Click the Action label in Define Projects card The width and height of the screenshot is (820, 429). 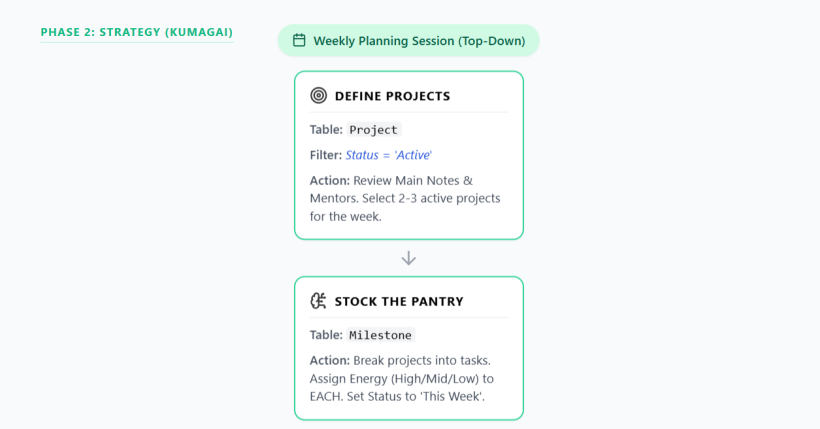tap(329, 180)
